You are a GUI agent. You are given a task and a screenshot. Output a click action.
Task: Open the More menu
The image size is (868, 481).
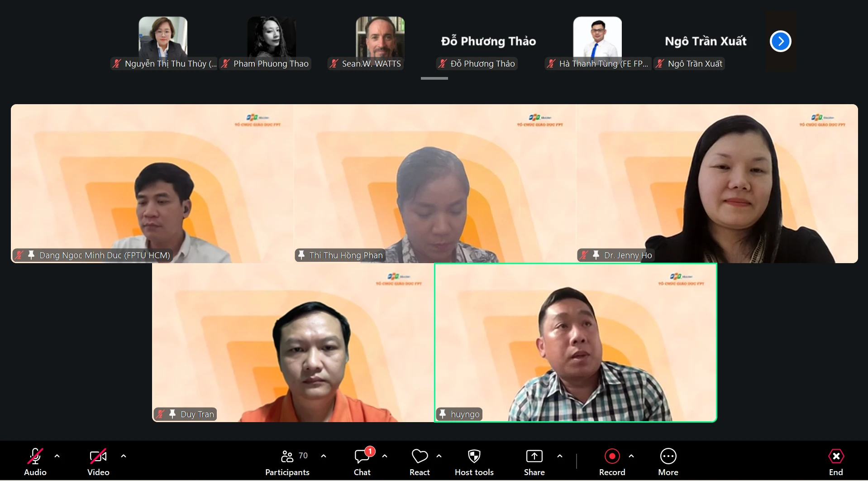tap(668, 462)
